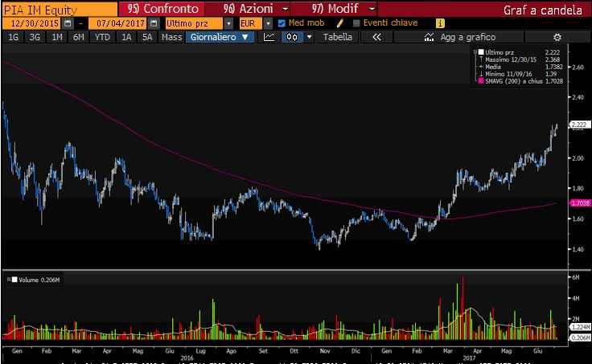Viewport: 592px width, 364px height.
Task: Enable the Eventi chiave checkbox
Action: click(356, 23)
